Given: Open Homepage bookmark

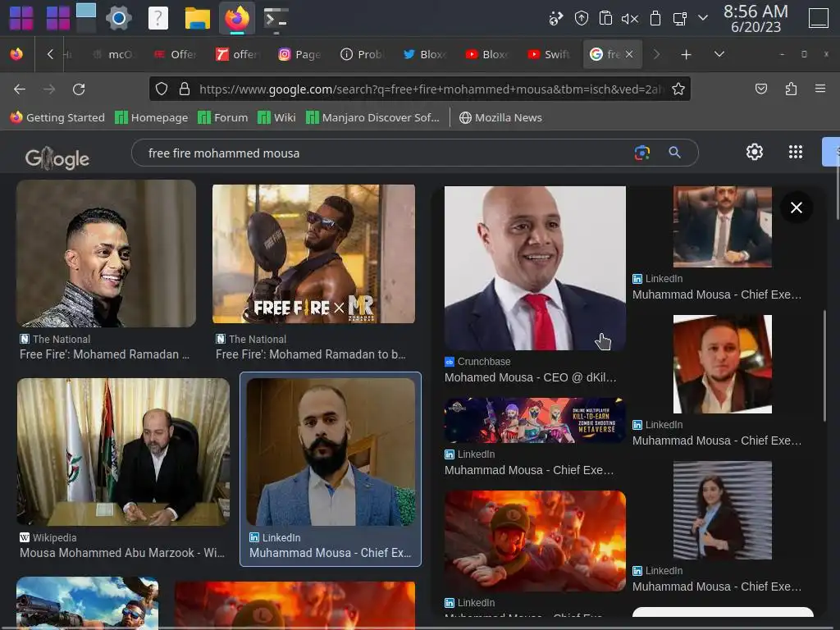Looking at the screenshot, I should click(x=152, y=117).
